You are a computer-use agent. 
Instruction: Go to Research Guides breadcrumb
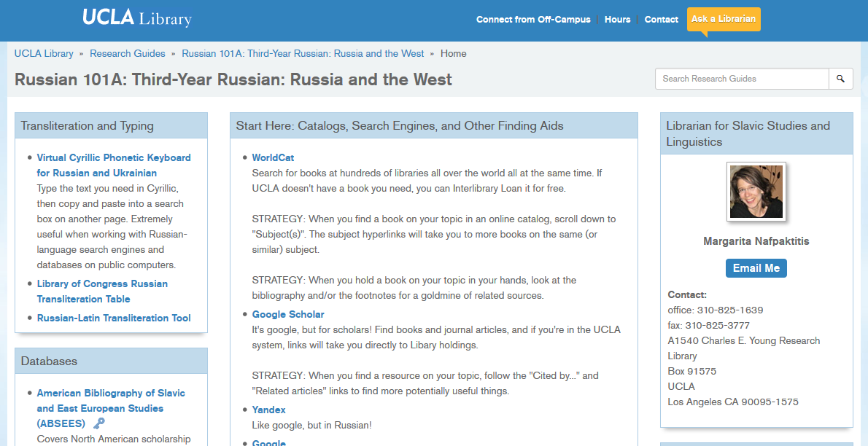(128, 54)
